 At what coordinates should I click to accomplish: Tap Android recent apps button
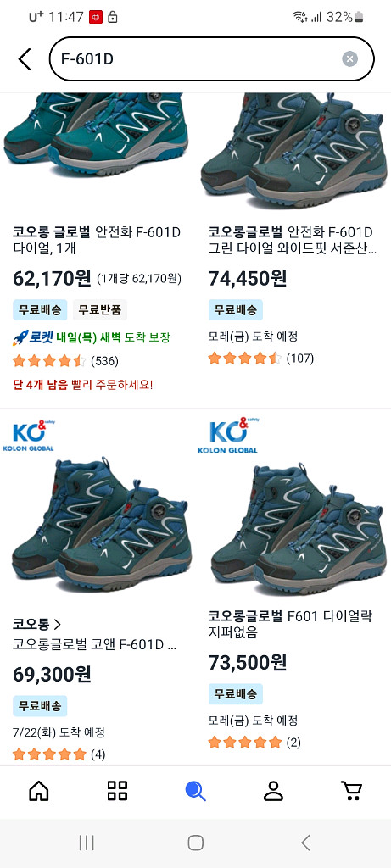tap(87, 843)
